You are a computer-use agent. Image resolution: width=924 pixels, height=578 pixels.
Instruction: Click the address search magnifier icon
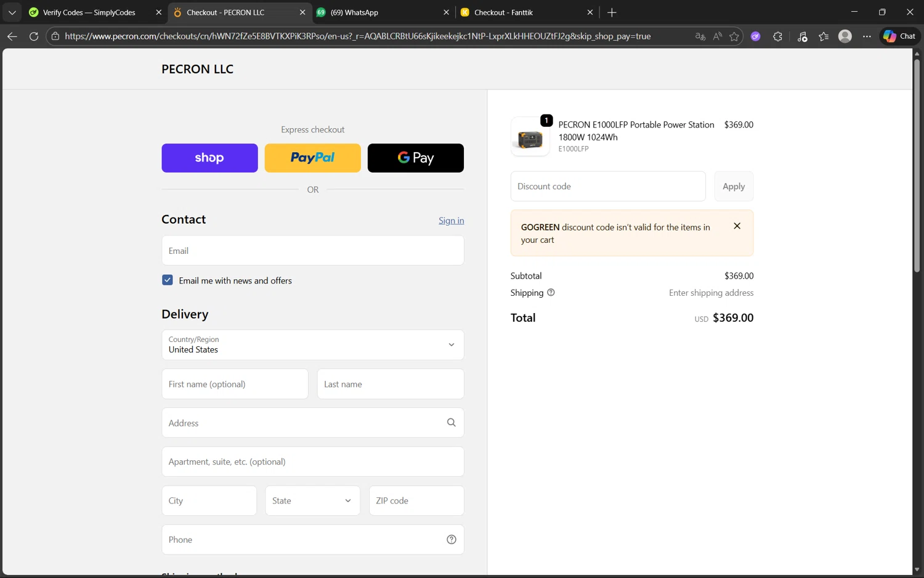pyautogui.click(x=452, y=423)
